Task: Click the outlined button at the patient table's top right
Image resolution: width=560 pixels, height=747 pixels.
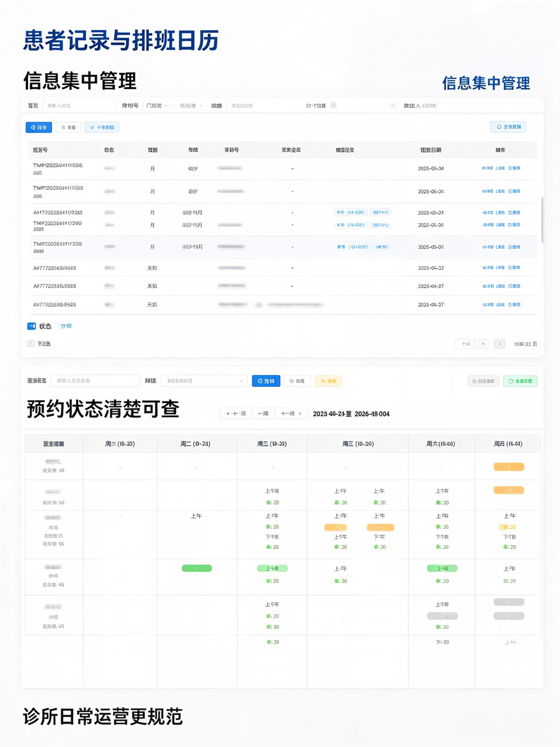Action: [x=508, y=127]
